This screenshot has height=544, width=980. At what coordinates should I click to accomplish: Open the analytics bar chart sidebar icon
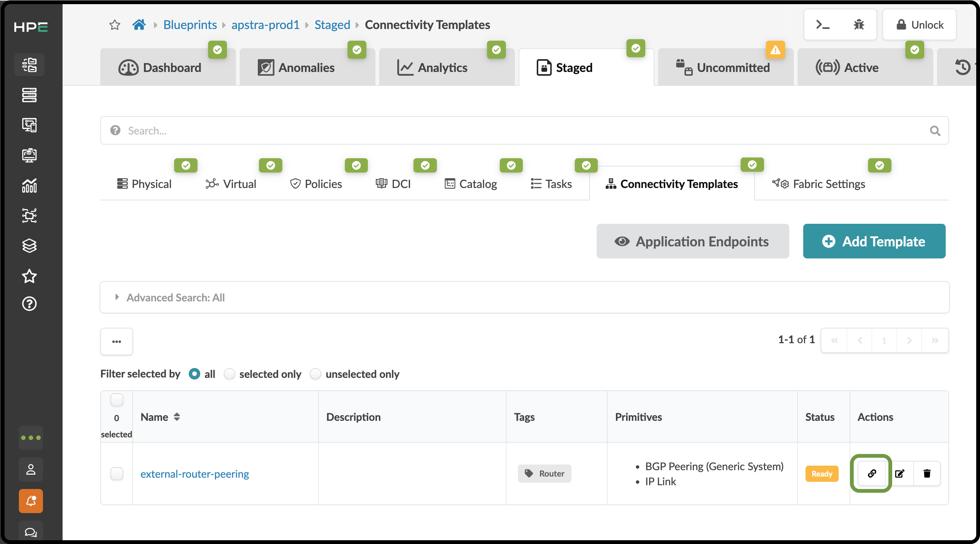coord(29,185)
